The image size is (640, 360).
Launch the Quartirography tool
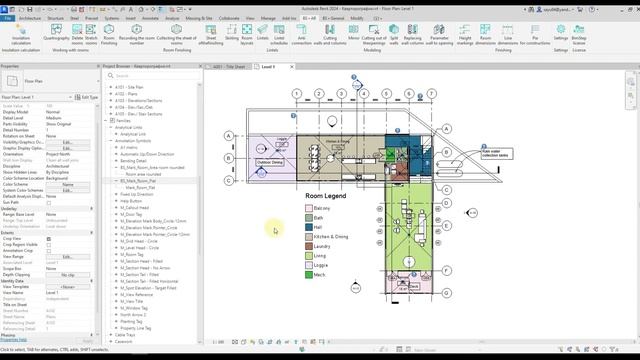(56, 32)
